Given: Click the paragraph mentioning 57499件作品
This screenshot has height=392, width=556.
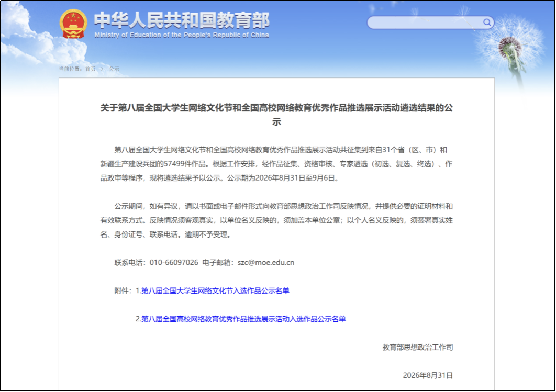Looking at the screenshot, I should point(276,164).
